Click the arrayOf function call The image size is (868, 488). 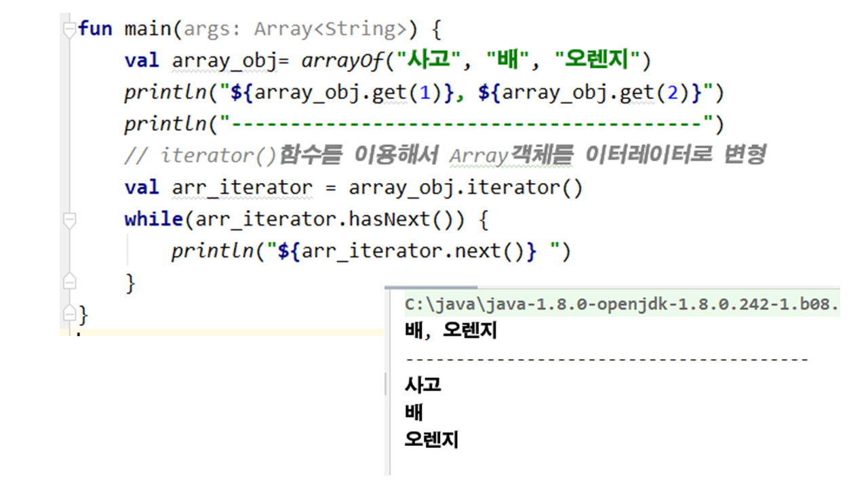coord(342,61)
